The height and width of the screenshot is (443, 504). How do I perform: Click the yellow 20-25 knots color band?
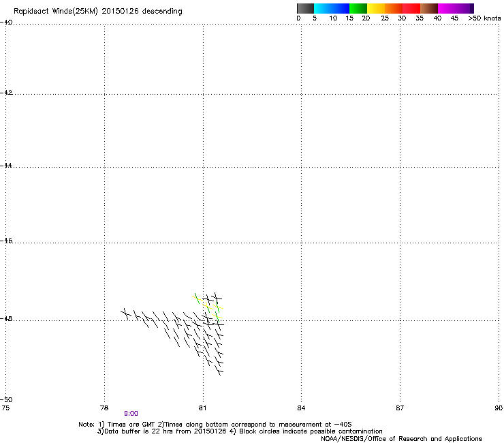[x=376, y=8]
